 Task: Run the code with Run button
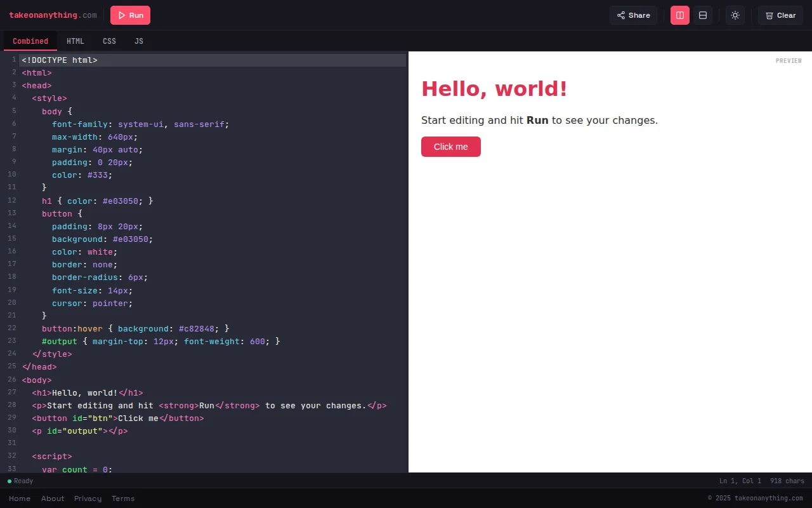tap(130, 15)
